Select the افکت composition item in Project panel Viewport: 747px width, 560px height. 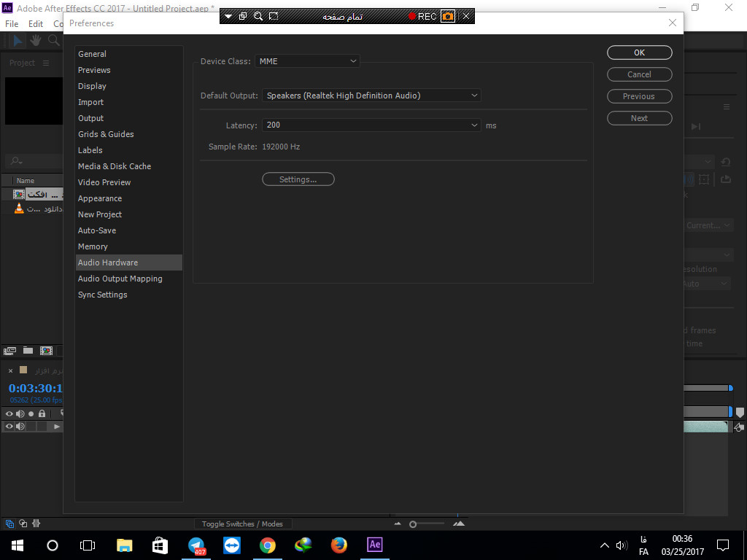coord(38,194)
